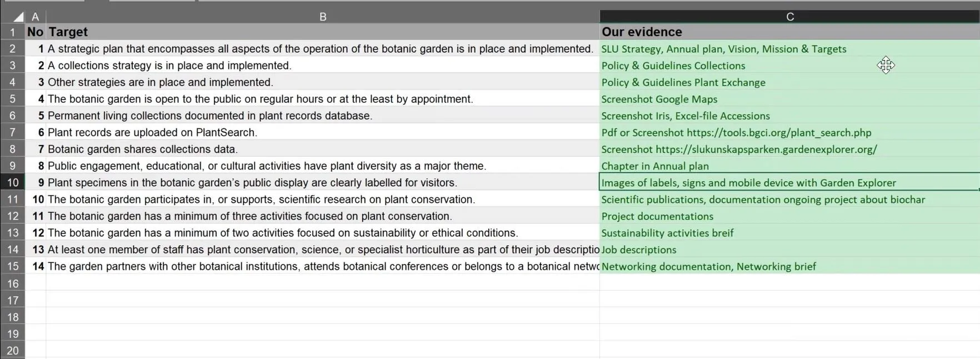Click target 'A collections strategy is in place'
This screenshot has width=980, height=359.
click(x=323, y=66)
